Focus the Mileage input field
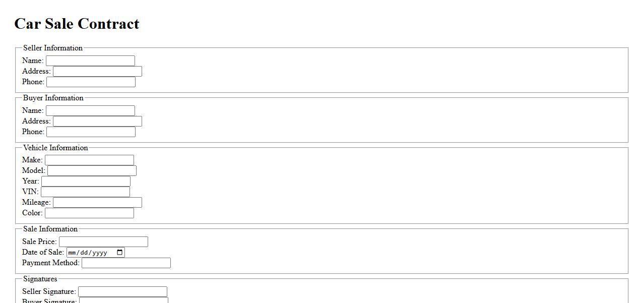 click(x=97, y=203)
